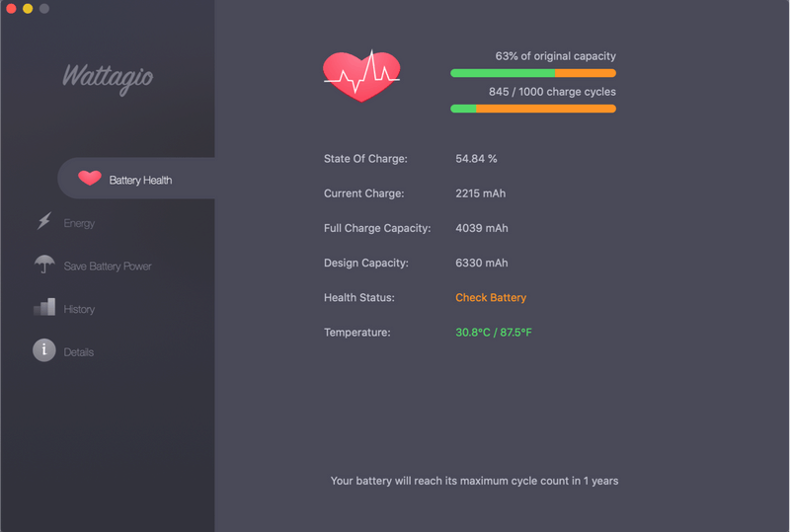This screenshot has width=790, height=532.
Task: Go to the Details section
Action: click(79, 352)
